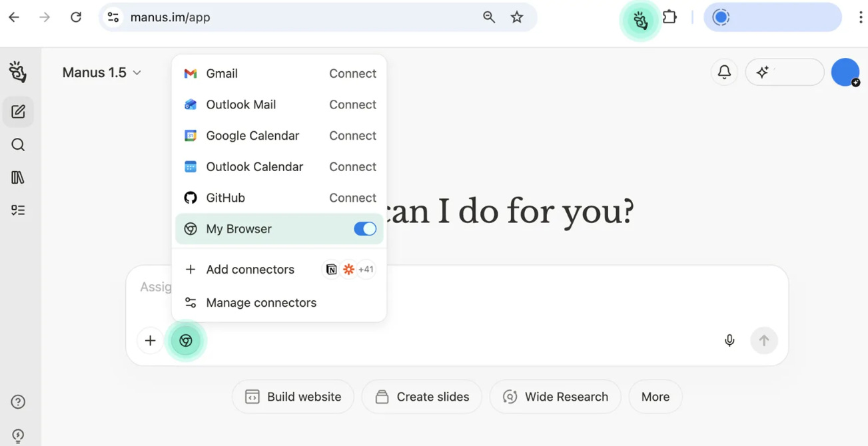Open Chrome three-dot menu
Viewport: 868px width, 446px height.
(x=861, y=17)
